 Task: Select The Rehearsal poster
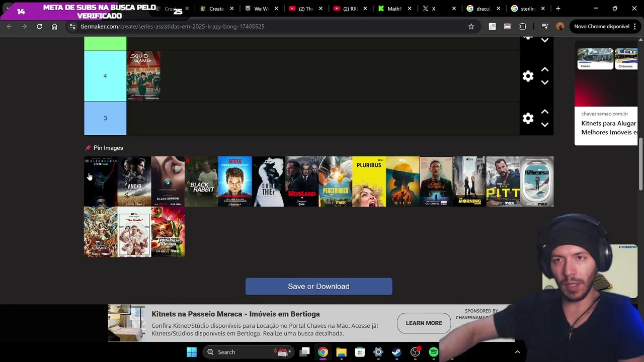(537, 182)
